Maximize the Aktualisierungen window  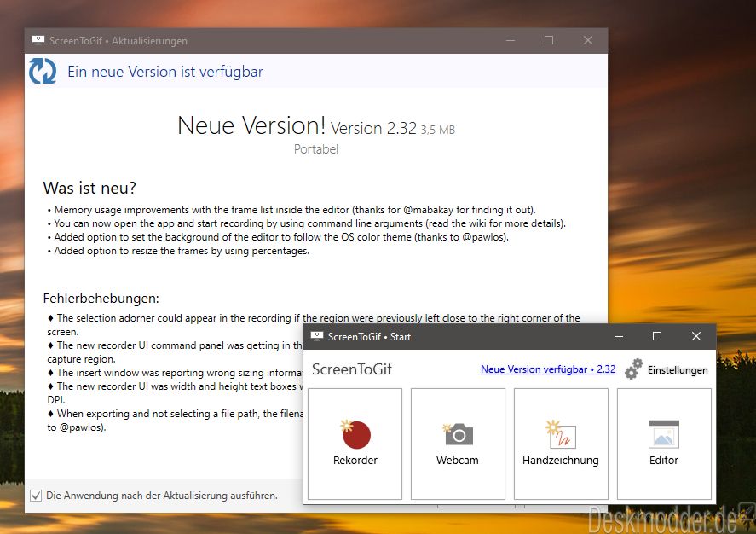click(549, 41)
